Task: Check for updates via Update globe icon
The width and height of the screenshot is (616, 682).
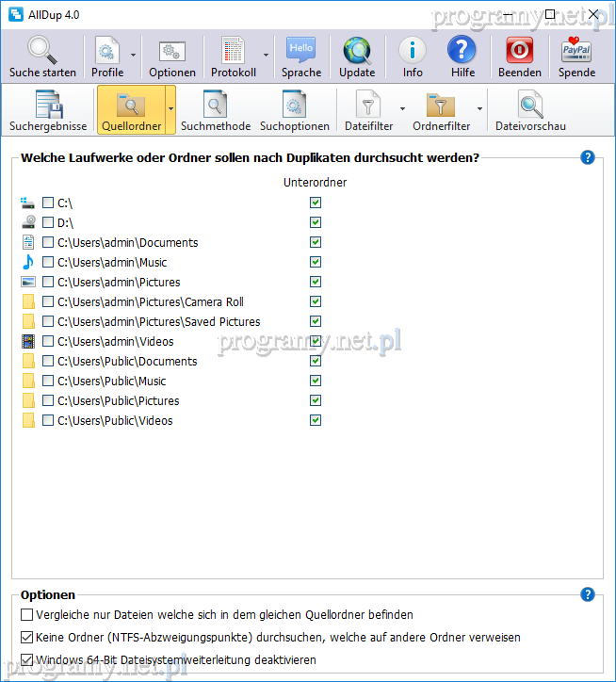Action: point(357,57)
